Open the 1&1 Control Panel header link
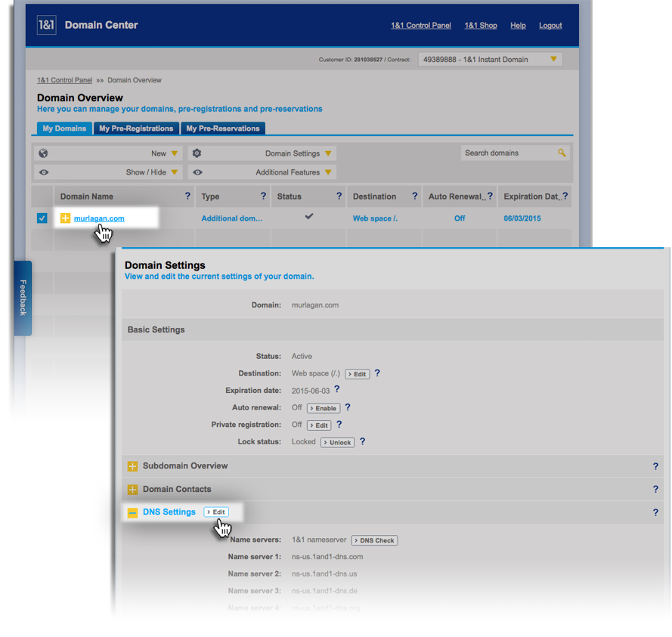 pyautogui.click(x=421, y=25)
